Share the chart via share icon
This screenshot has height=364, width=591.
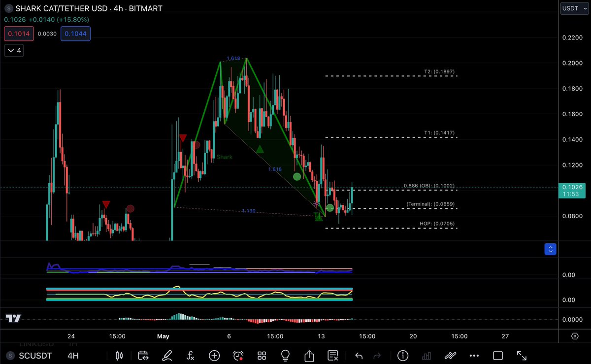[x=309, y=355]
